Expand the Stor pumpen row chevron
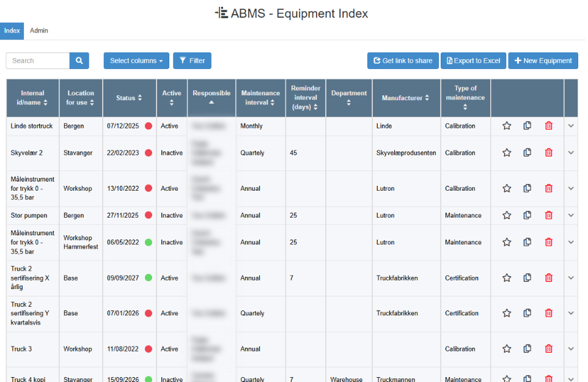The image size is (588, 382). click(x=571, y=215)
